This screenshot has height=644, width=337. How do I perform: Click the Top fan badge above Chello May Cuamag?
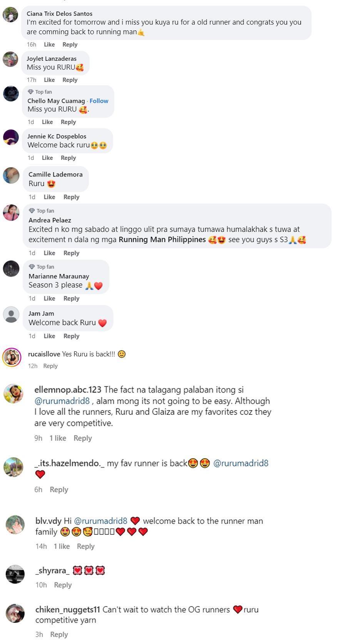point(40,92)
